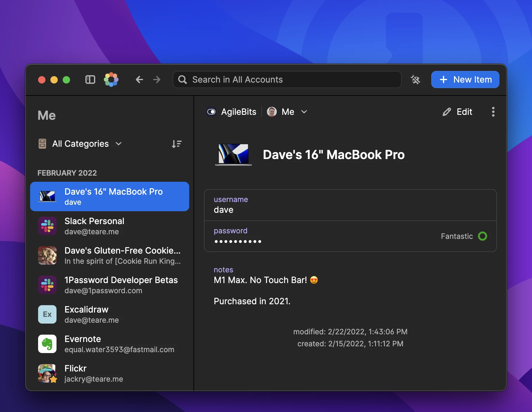Select Dave's 16" MacBook Pro list item
The height and width of the screenshot is (412, 532).
(x=110, y=196)
